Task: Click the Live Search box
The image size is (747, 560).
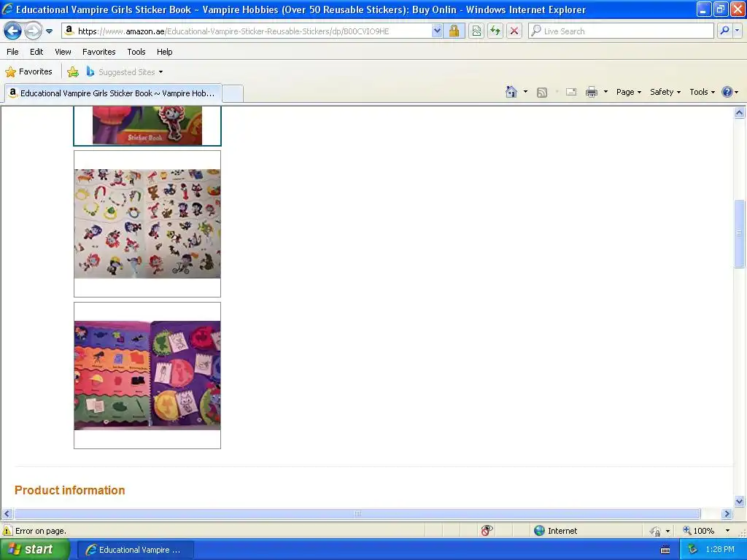Action: coord(622,31)
